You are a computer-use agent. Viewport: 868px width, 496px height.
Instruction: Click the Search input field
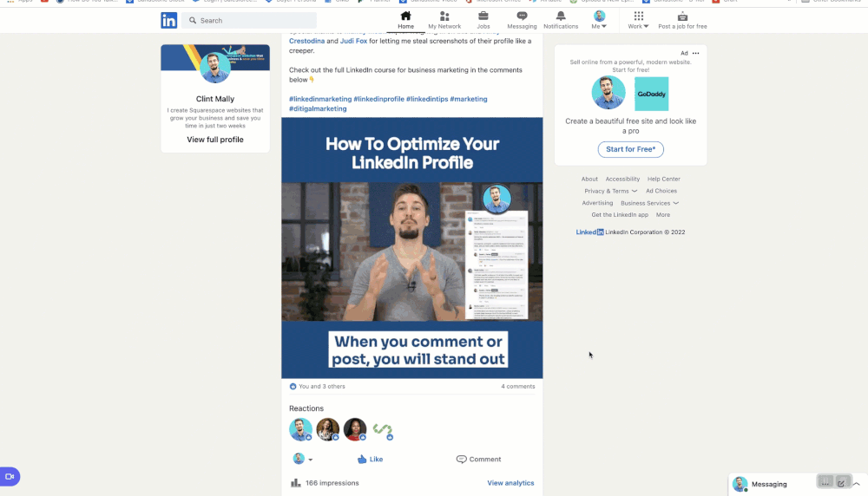[249, 21]
